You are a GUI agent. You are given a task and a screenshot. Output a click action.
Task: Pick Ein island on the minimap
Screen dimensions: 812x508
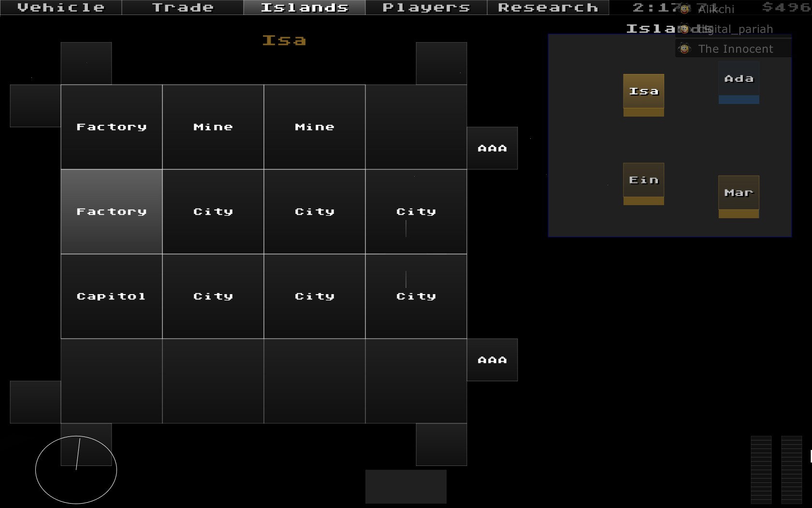click(x=643, y=183)
